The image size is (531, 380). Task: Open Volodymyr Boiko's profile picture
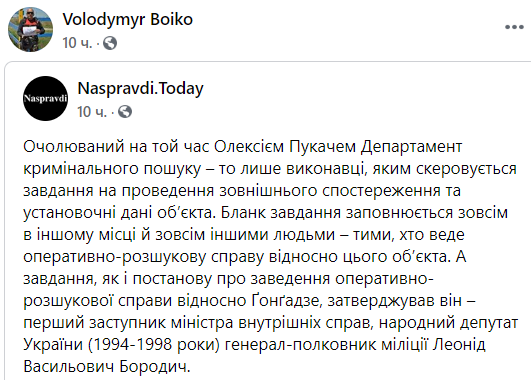pyautogui.click(x=30, y=29)
